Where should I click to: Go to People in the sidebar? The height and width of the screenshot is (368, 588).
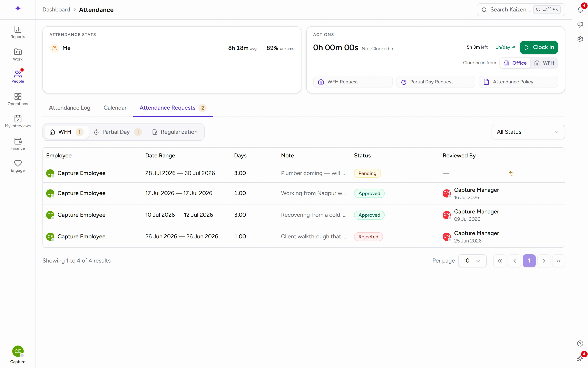[x=18, y=77]
